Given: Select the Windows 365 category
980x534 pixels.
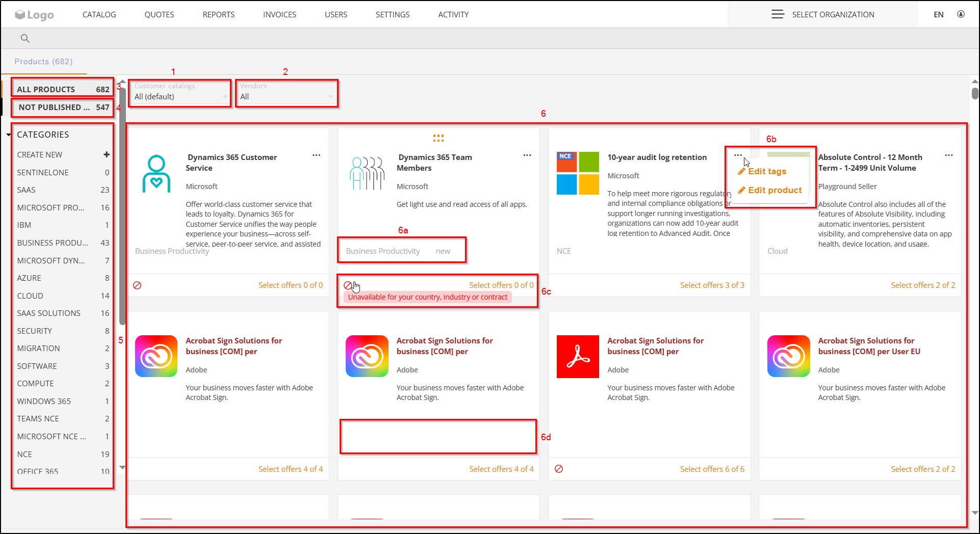Looking at the screenshot, I should (x=63, y=401).
